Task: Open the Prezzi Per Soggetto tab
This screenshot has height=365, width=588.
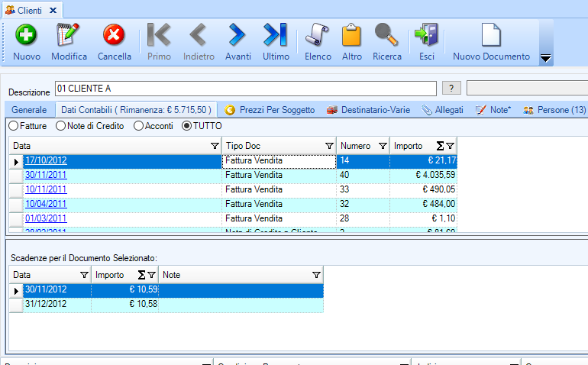Action: (270, 110)
